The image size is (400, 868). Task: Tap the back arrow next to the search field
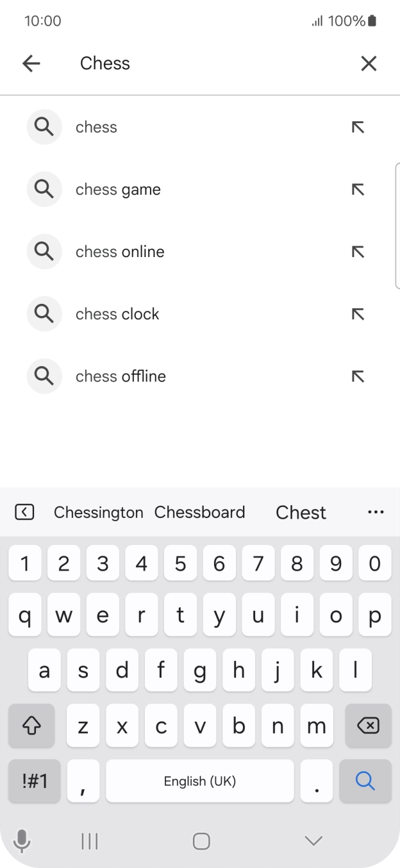[x=31, y=63]
